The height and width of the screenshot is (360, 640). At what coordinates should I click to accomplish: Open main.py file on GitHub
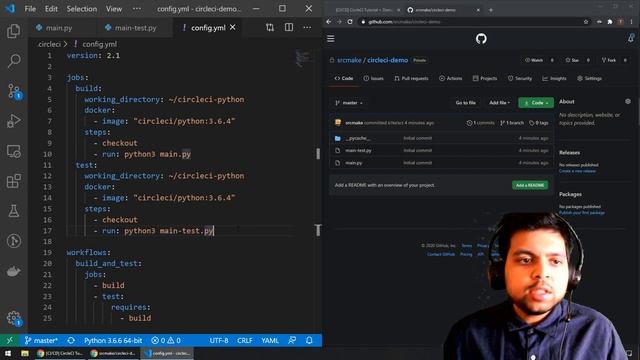pos(353,163)
